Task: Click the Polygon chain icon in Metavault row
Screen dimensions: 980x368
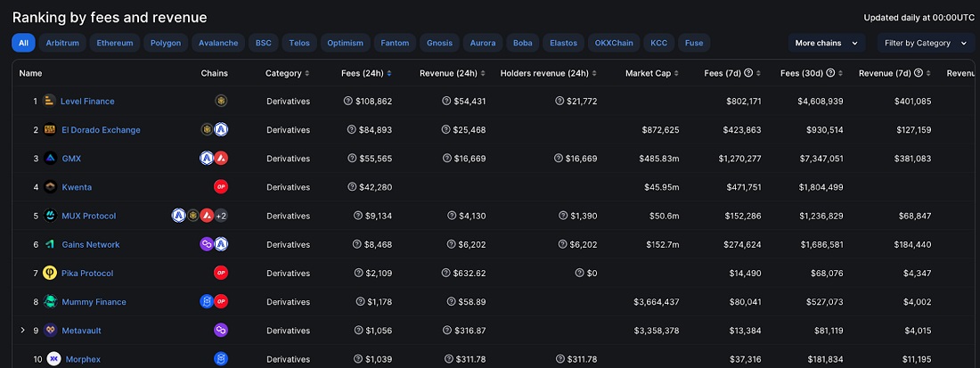Action: [221, 331]
